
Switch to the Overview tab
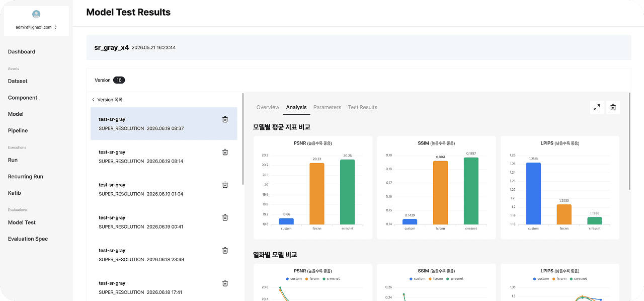(268, 107)
